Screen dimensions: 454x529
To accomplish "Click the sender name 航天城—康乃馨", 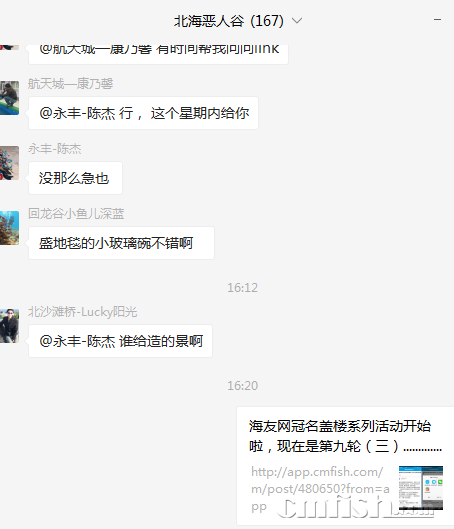I will [70, 84].
